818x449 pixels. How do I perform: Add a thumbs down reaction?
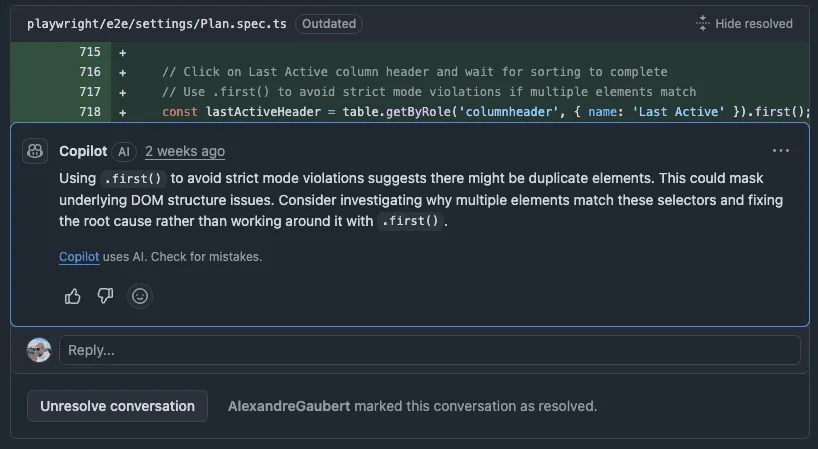pos(105,296)
